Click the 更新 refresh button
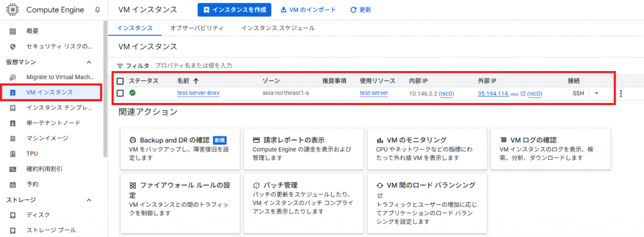644x237 pixels. (x=360, y=9)
